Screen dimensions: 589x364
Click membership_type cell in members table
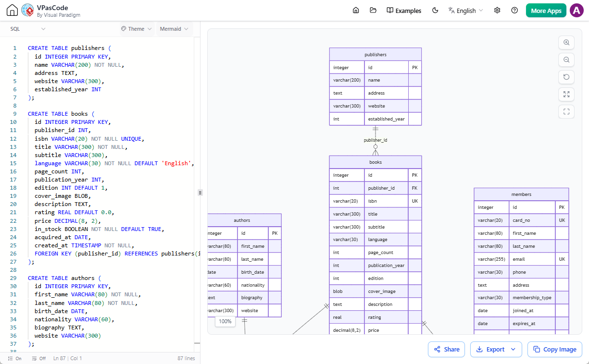click(x=532, y=297)
